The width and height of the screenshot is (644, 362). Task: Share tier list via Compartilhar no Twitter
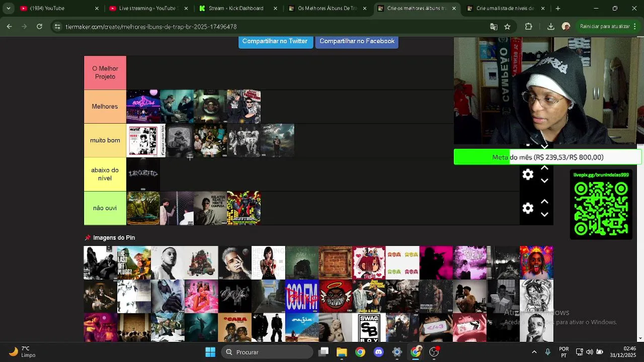275,42
